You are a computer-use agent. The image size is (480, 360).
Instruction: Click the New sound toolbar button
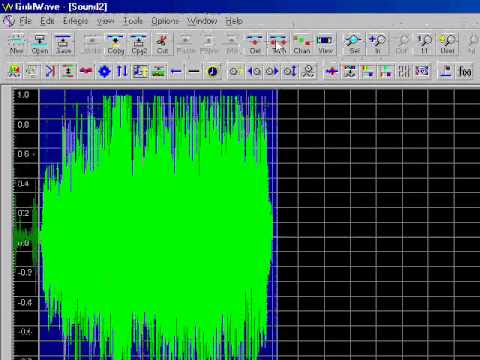point(16,44)
